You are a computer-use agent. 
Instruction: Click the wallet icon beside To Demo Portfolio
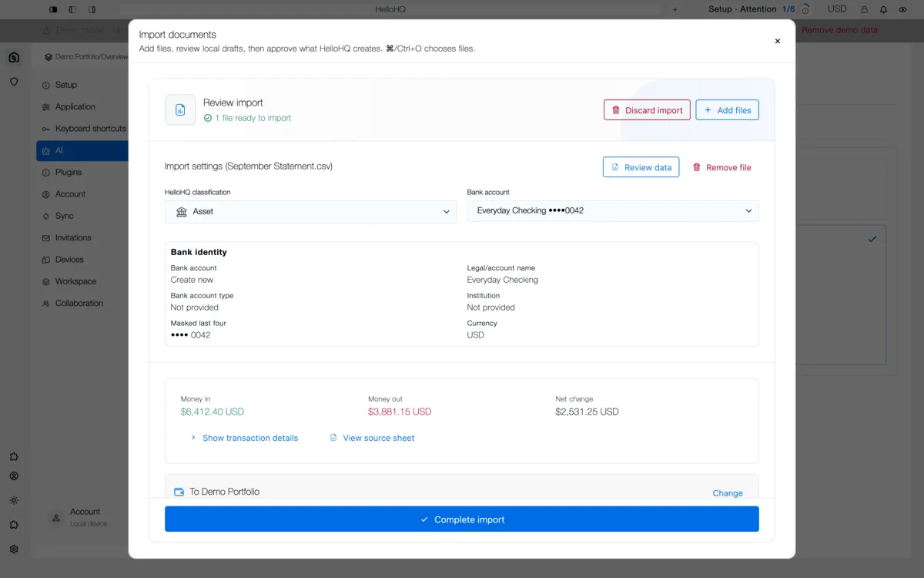pyautogui.click(x=179, y=492)
